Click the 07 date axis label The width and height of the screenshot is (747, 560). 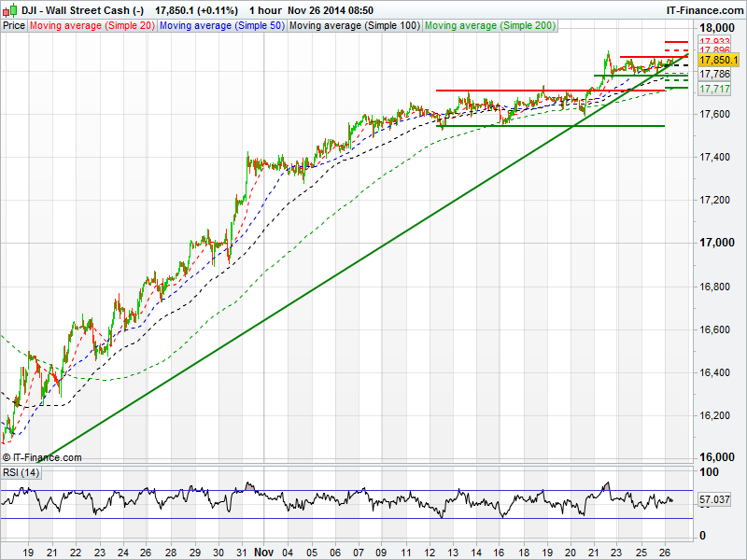359,553
